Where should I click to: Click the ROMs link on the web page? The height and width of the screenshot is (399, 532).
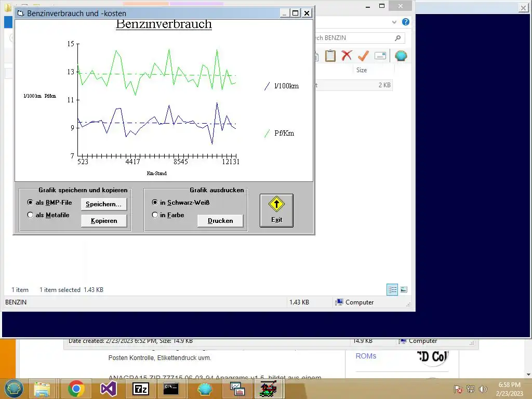(x=366, y=356)
